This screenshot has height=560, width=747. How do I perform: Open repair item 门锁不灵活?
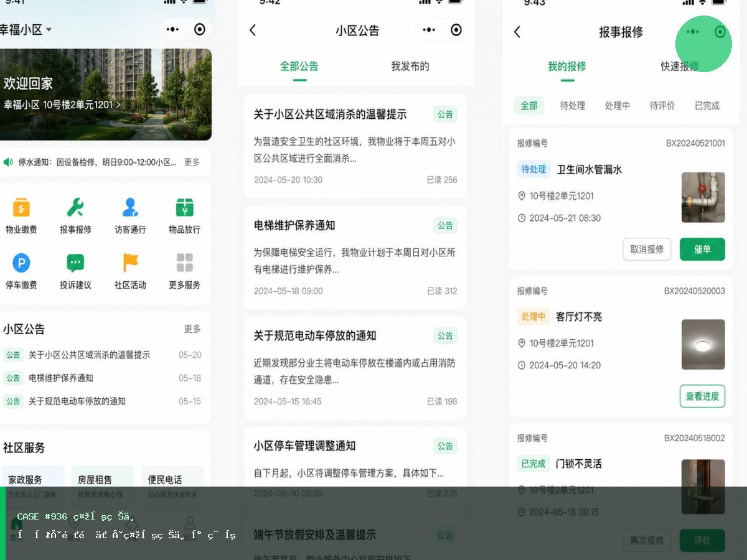click(x=578, y=464)
